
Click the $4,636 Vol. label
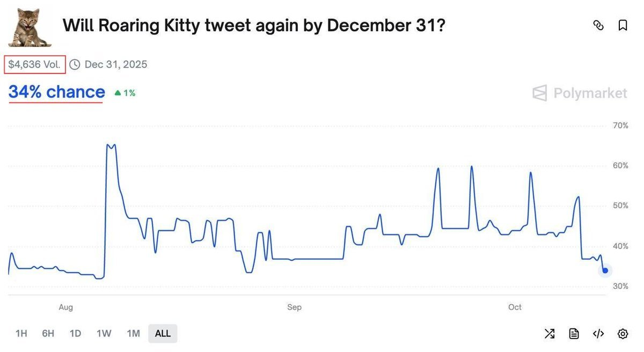35,65
